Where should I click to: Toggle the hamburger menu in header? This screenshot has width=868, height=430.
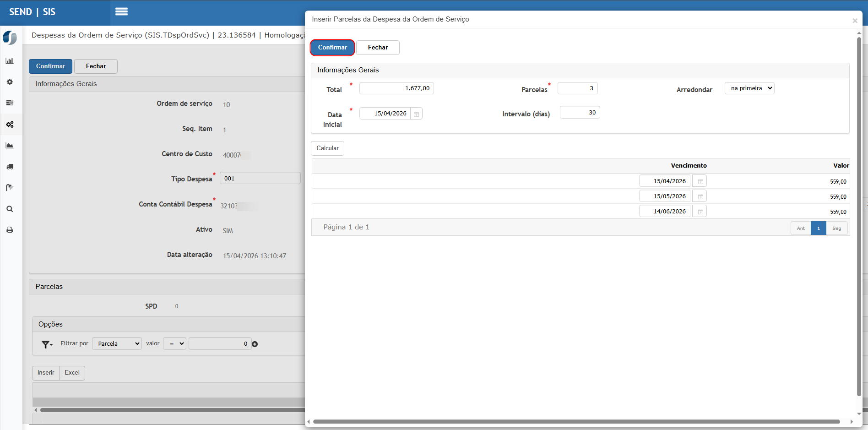121,11
